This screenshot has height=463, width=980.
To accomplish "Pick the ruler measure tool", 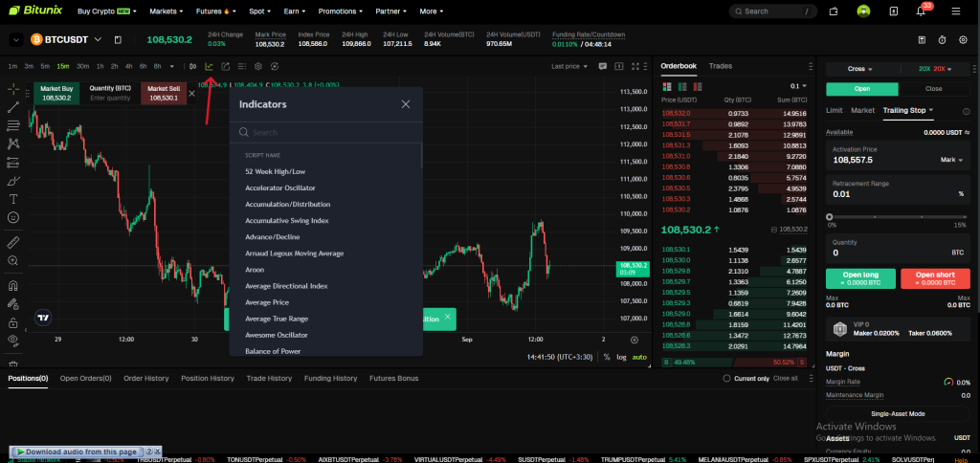I will (13, 242).
